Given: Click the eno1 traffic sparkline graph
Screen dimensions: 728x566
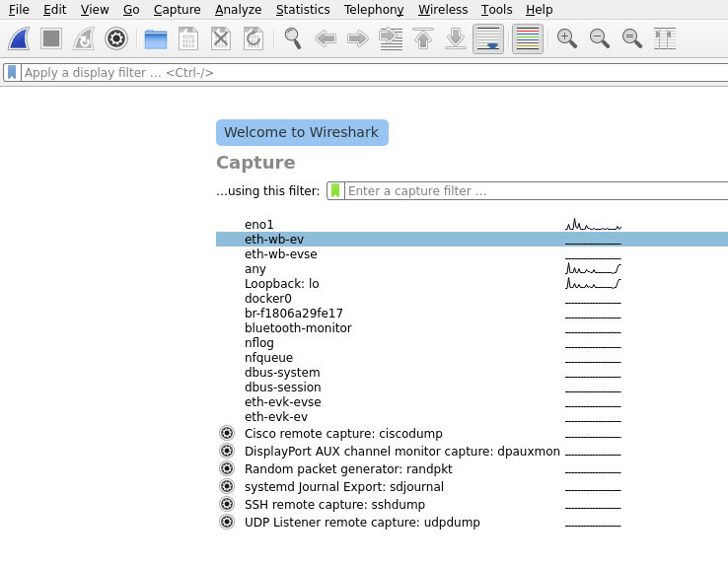Looking at the screenshot, I should pos(594,225).
